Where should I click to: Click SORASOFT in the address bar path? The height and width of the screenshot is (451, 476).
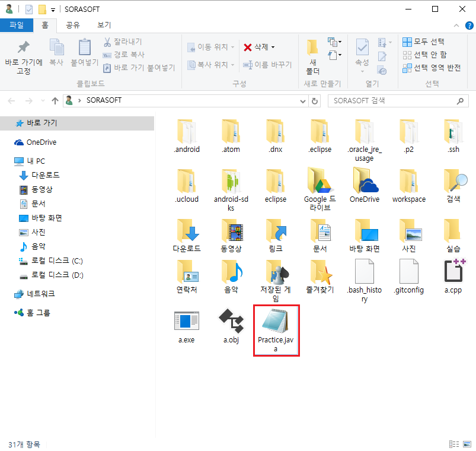tap(104, 100)
